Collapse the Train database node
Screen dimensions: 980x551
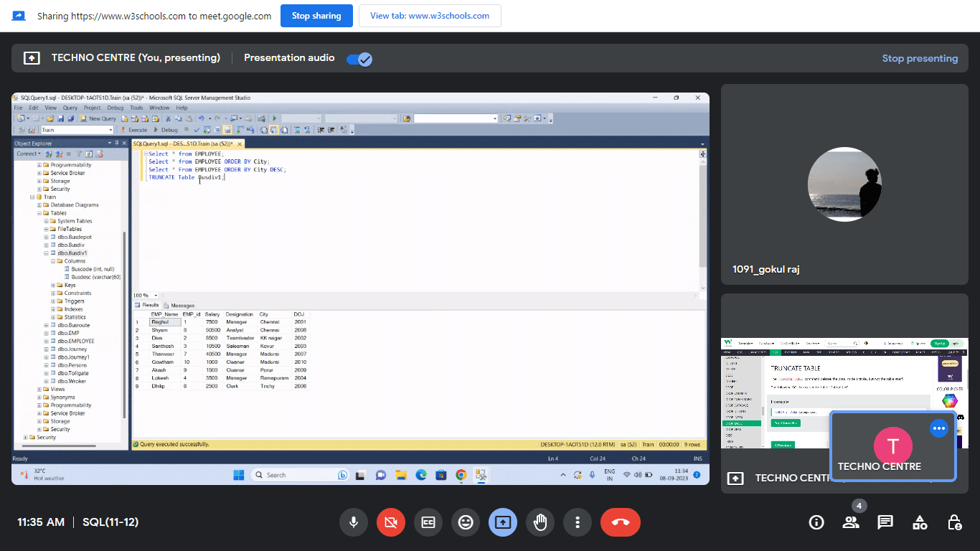click(x=32, y=197)
